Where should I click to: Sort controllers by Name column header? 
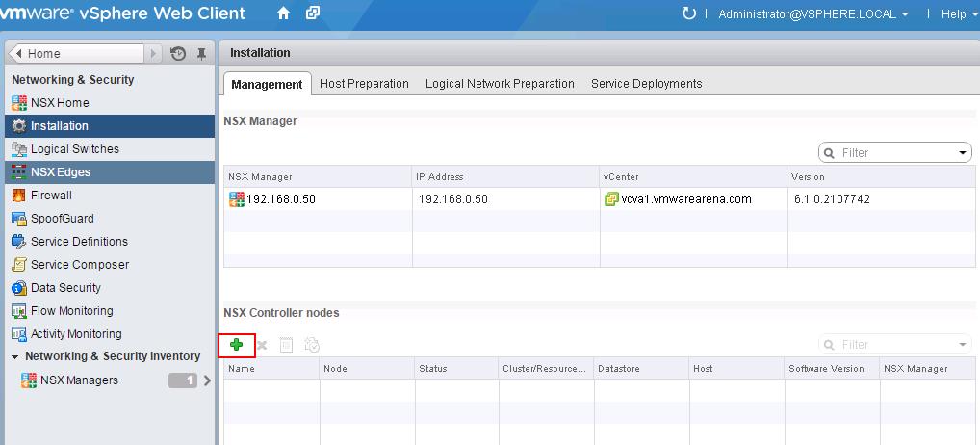(x=271, y=369)
